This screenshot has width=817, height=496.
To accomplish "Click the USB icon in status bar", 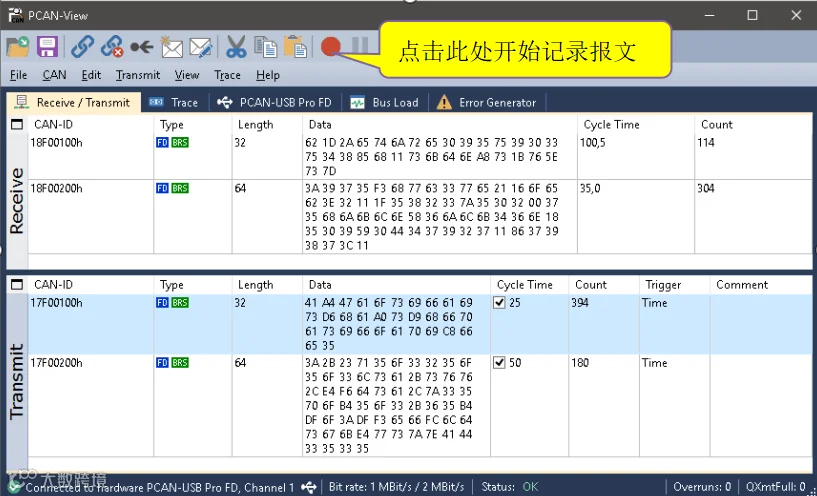I will 309,487.
